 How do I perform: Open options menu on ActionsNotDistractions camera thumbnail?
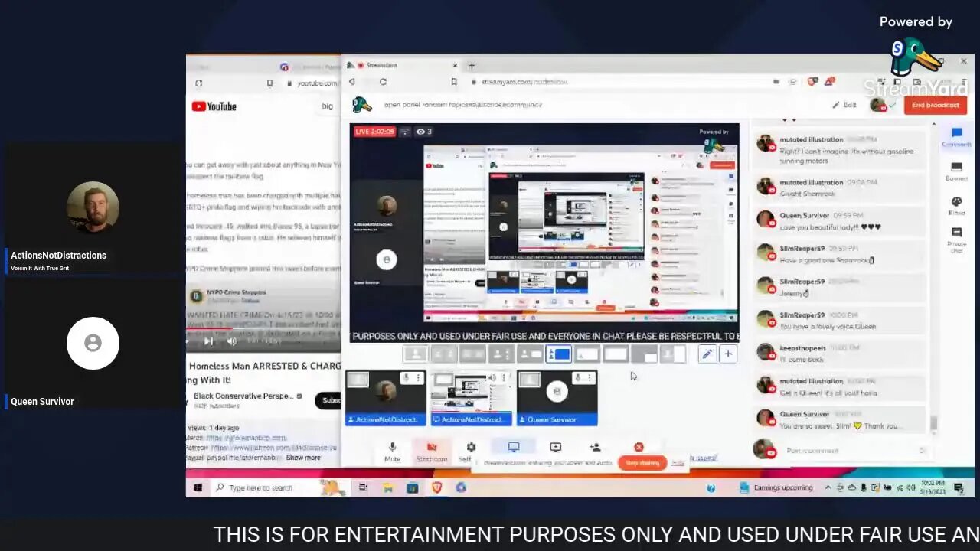(x=420, y=377)
